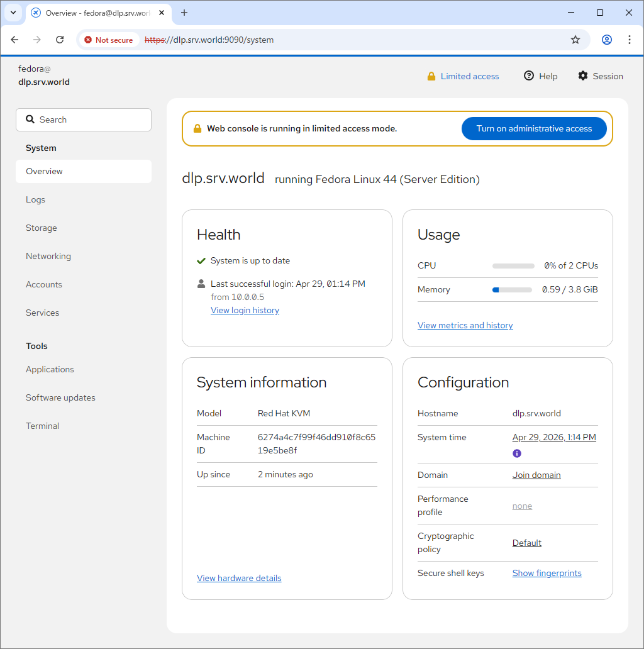Open View hardware details link

239,578
